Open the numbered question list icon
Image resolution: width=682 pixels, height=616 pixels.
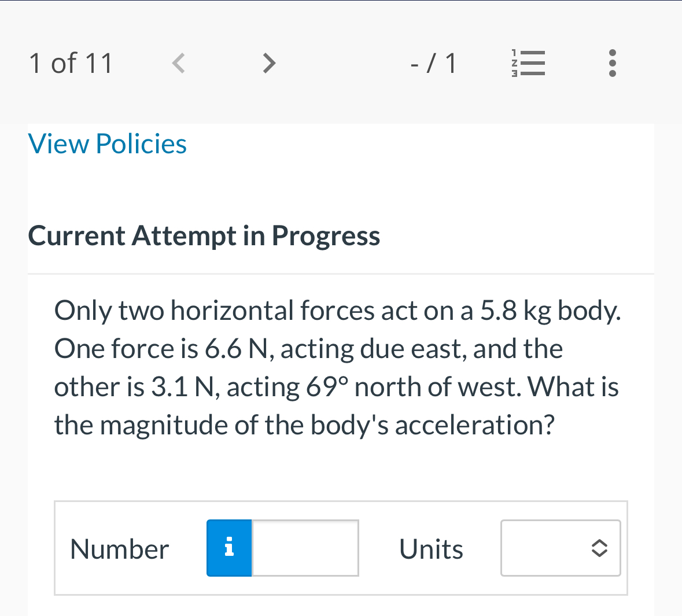tap(528, 63)
